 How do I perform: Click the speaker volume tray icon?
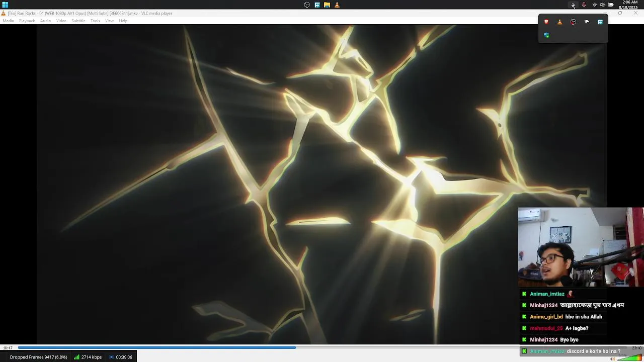[x=602, y=5]
